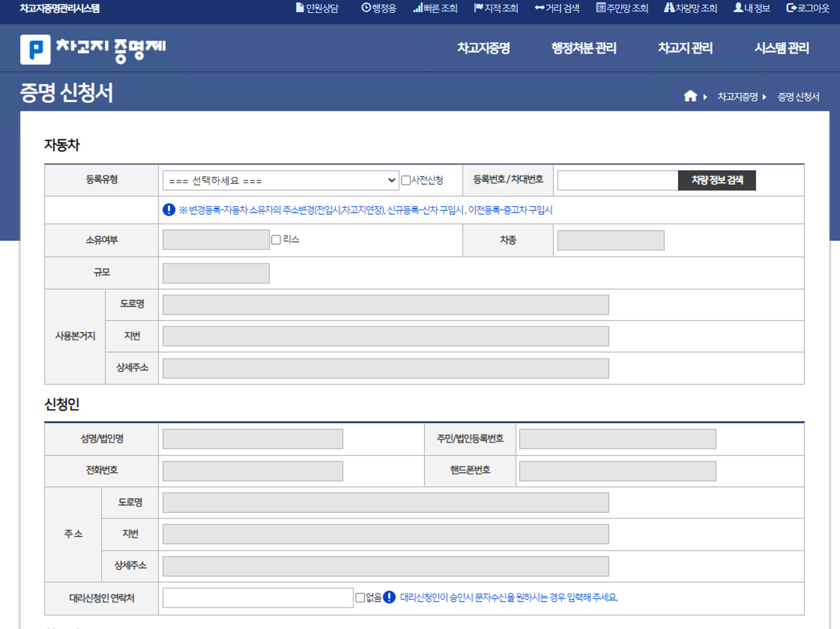The height and width of the screenshot is (629, 840).
Task: Click the 차고지 증명제 P logo
Action: 93,49
